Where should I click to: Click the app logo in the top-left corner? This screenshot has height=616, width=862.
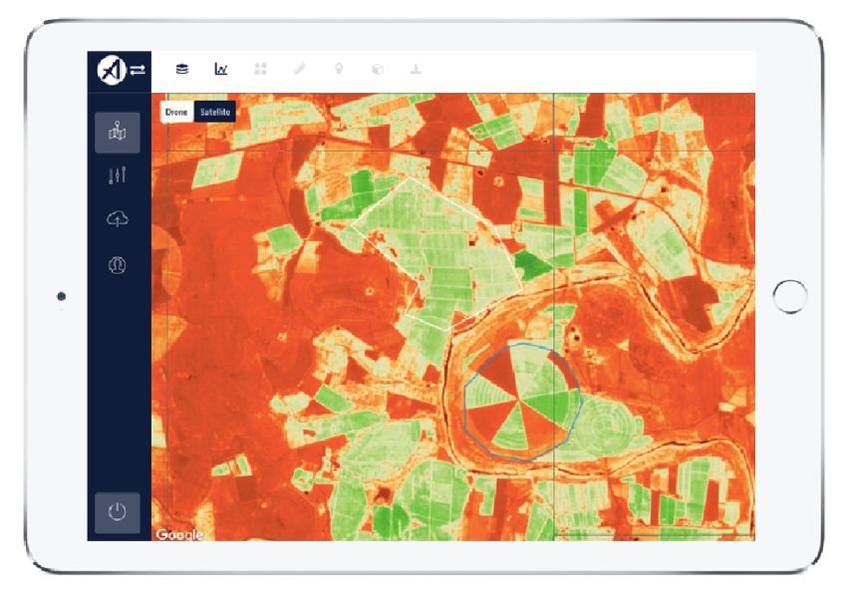pos(112,70)
